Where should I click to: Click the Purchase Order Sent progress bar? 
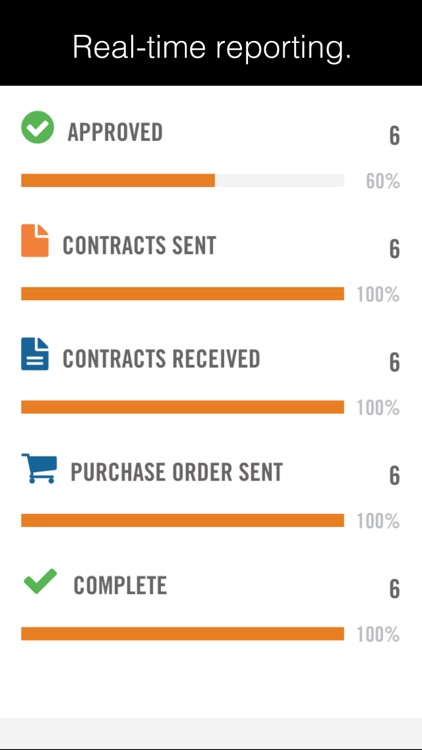click(x=182, y=520)
